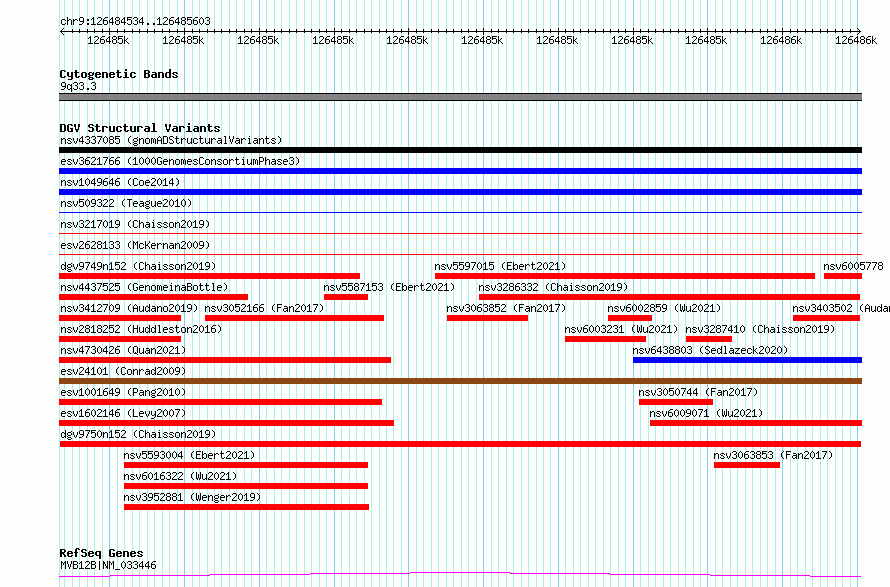Click nsv3403502 variant label

coord(841,308)
